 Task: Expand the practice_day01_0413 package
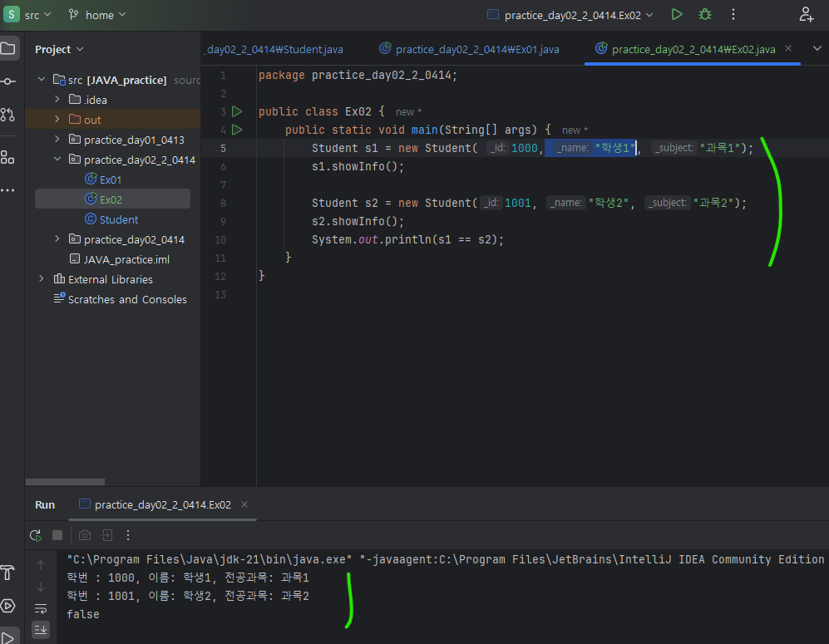[57, 139]
